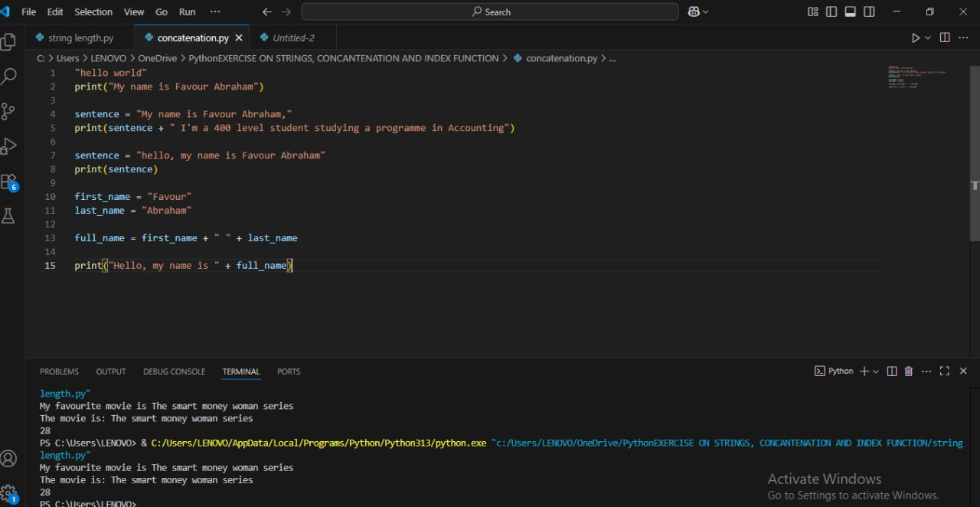Screen dimensions: 980x507
Task: Open the Selection menu
Action: [x=93, y=11]
